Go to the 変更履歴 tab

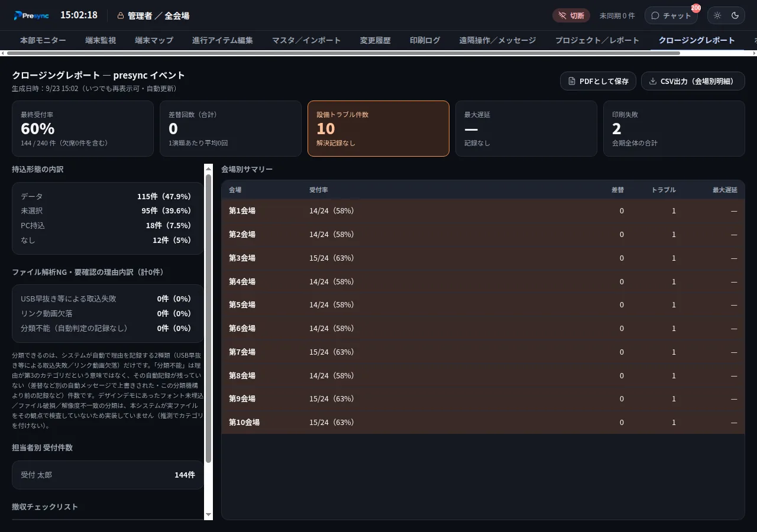[375, 40]
